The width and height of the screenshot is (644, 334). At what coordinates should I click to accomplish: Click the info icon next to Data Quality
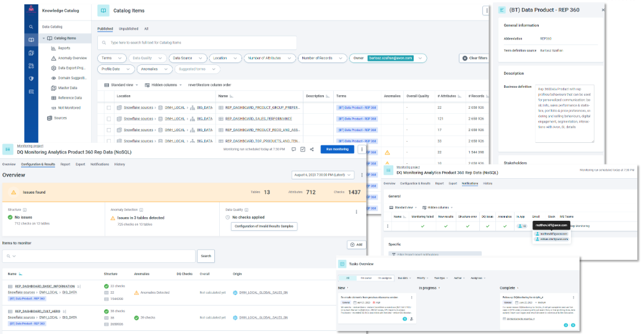(x=246, y=210)
